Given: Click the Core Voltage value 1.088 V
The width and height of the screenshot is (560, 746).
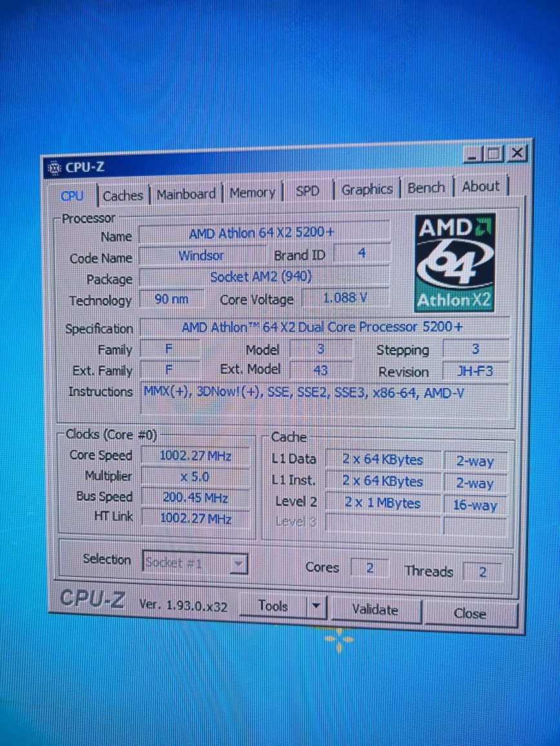Looking at the screenshot, I should (345, 298).
